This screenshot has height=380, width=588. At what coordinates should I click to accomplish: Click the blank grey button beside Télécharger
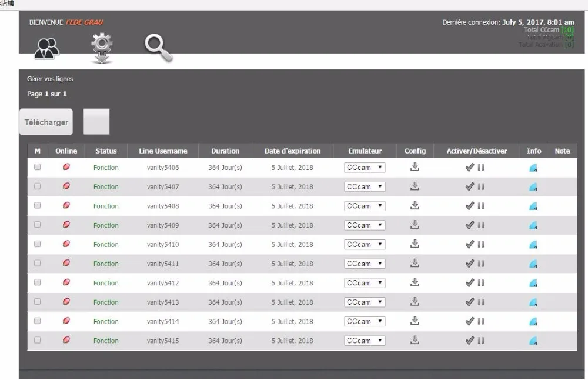(x=96, y=122)
